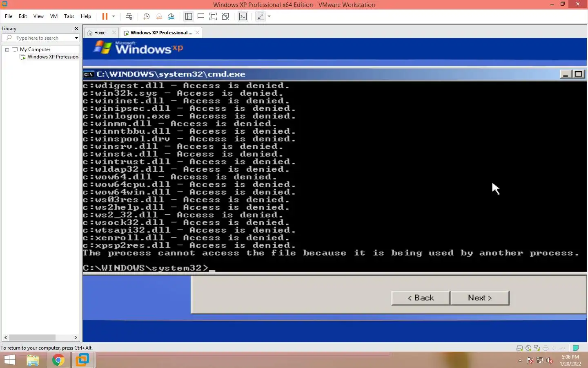
Task: Take a snapshot of this virtual machine
Action: coord(146,16)
